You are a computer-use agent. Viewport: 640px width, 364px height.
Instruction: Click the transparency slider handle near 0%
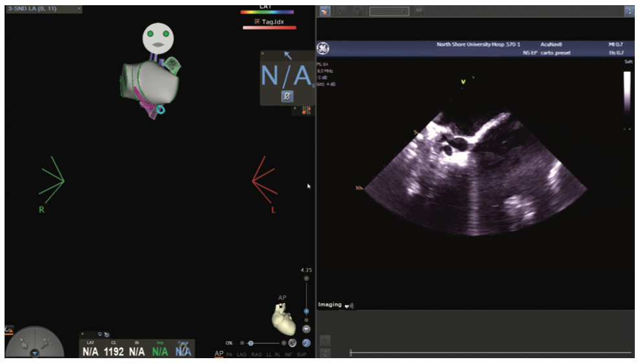pos(251,343)
